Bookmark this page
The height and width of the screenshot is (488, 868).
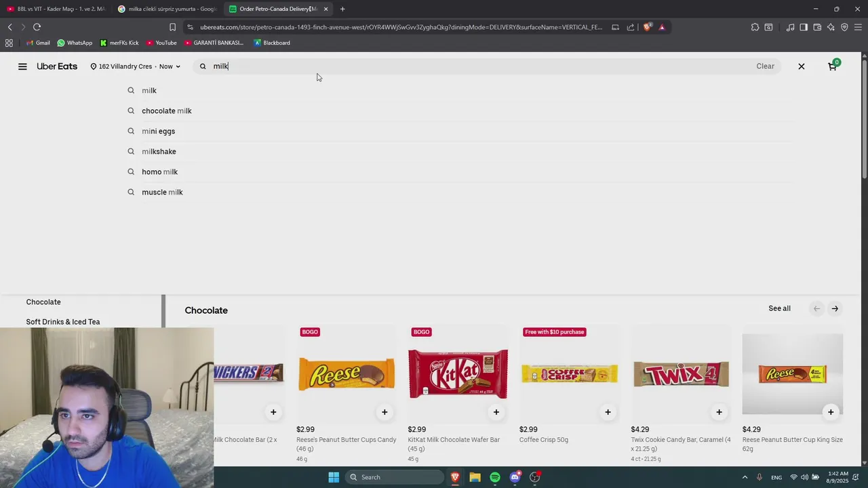pos(172,27)
